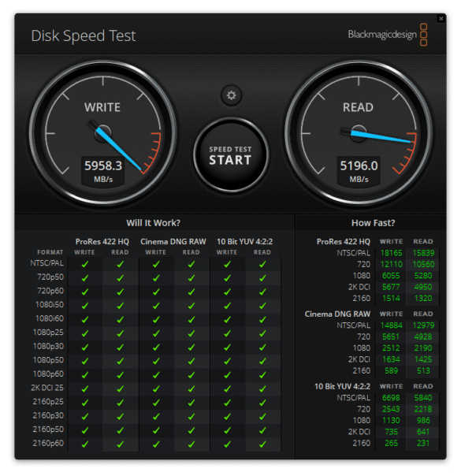Screen dimensions: 461x476
Task: Click Cinema DNG RAW read checkmark for 1080i50
Action: pyautogui.click(x=191, y=306)
